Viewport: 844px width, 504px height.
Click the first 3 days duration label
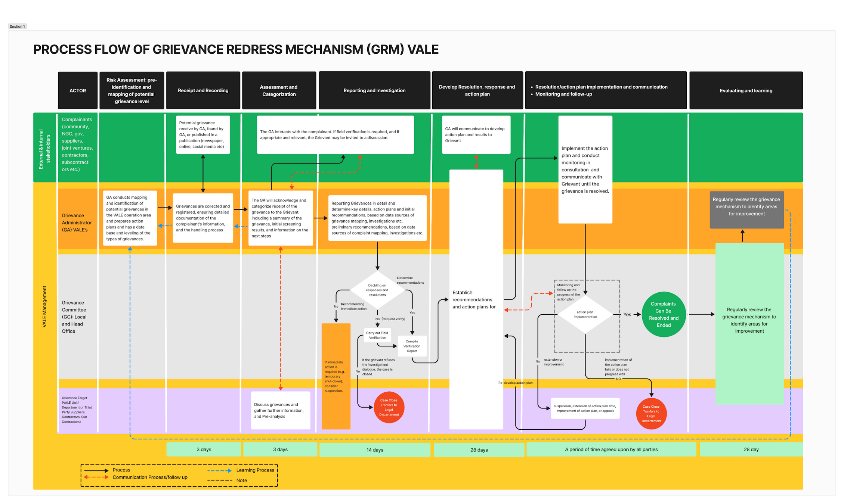[x=204, y=449]
